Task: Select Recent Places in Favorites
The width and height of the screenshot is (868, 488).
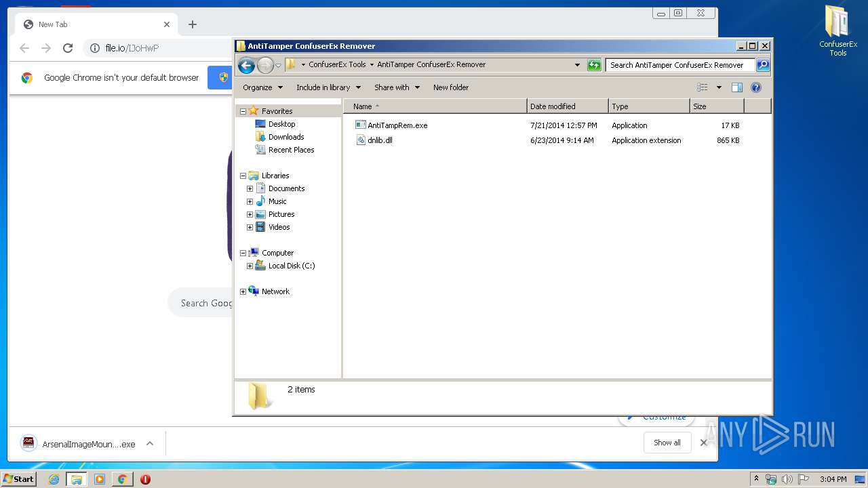Action: pyautogui.click(x=291, y=150)
